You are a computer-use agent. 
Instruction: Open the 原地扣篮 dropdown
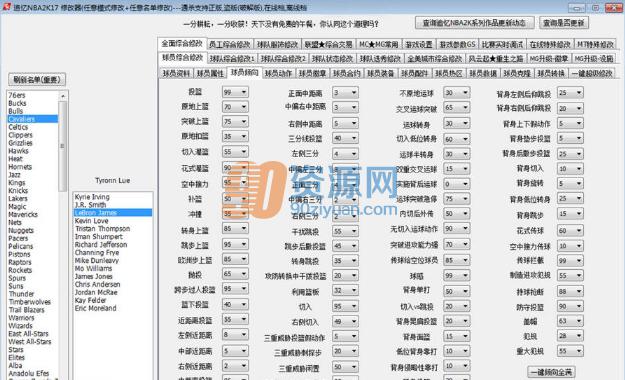(235, 136)
